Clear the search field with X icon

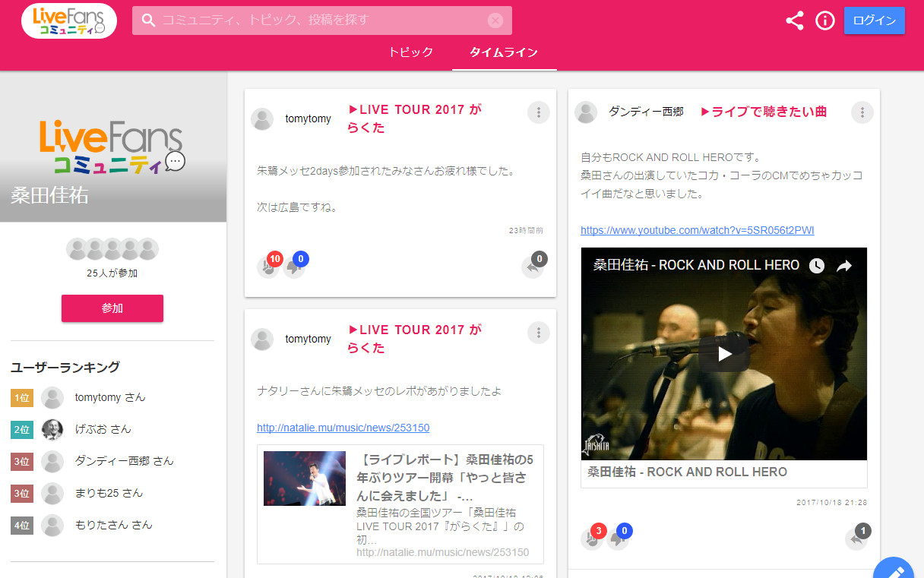click(x=495, y=21)
